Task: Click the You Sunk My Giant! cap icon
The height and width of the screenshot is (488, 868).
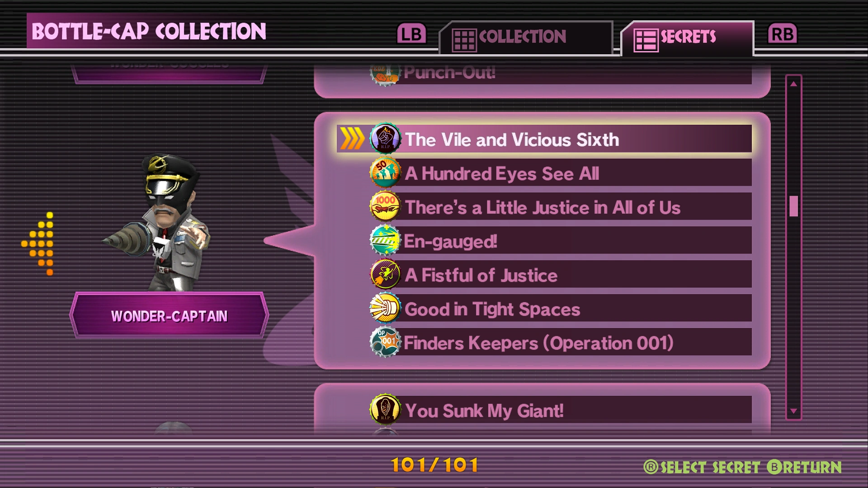Action: [385, 410]
